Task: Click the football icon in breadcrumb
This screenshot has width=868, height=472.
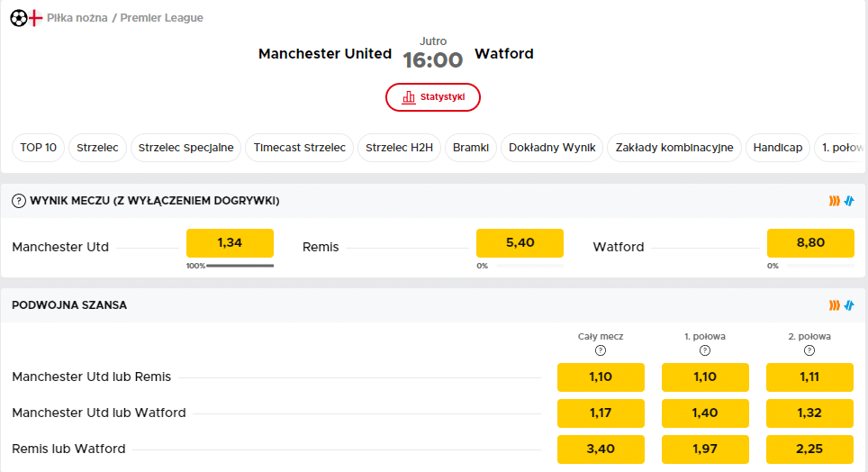Action: pos(18,17)
